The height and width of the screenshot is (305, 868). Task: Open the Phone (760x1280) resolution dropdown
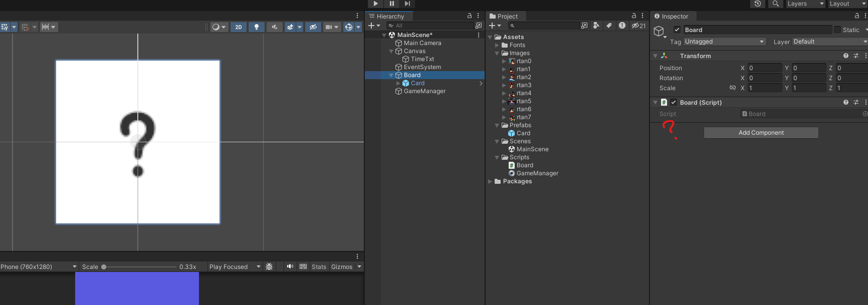coord(39,267)
